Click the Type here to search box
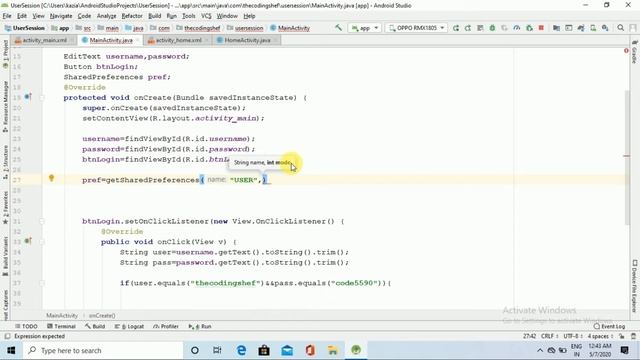This screenshot has height=360, width=640. (x=102, y=350)
